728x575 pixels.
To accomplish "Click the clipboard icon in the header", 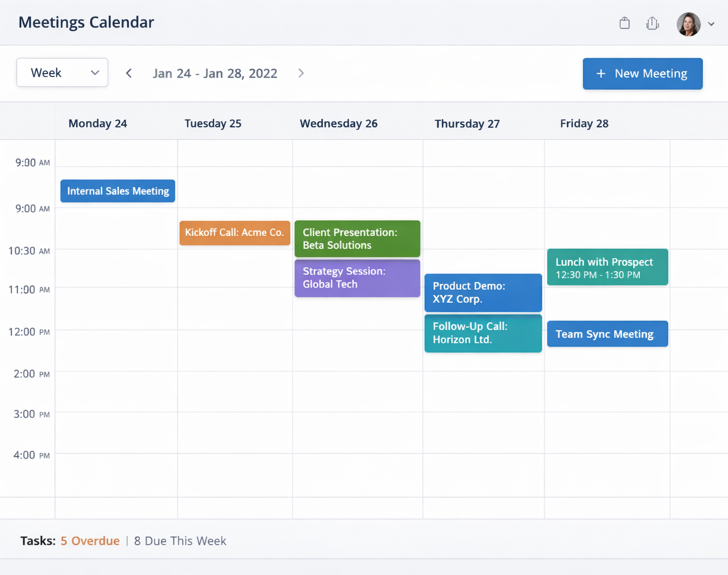I will 624,23.
